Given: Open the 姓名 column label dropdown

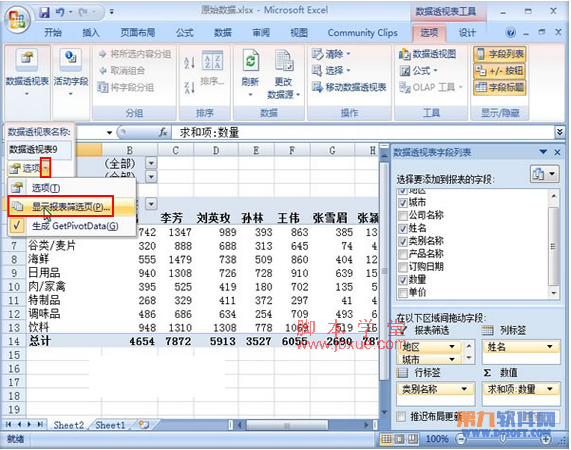Looking at the screenshot, I should click(x=550, y=347).
